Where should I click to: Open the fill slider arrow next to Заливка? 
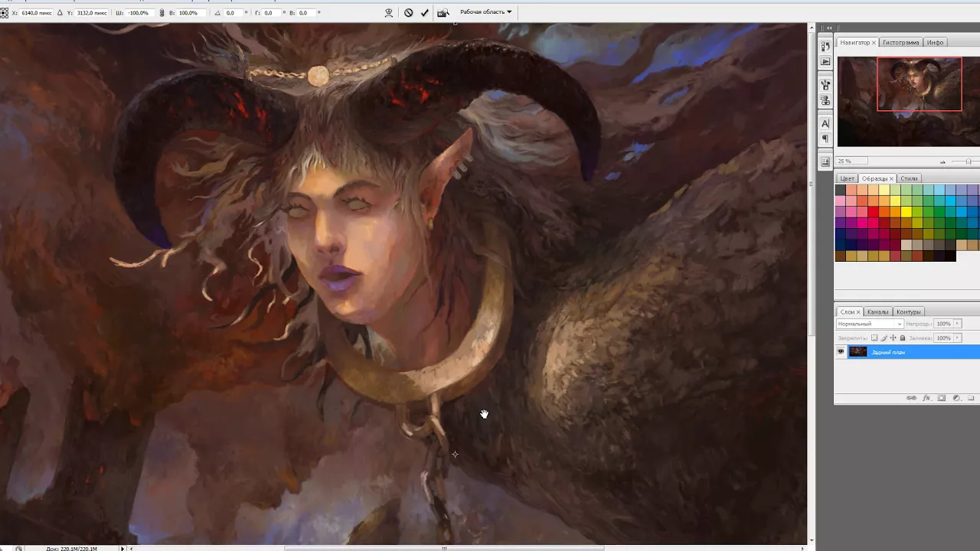(958, 337)
